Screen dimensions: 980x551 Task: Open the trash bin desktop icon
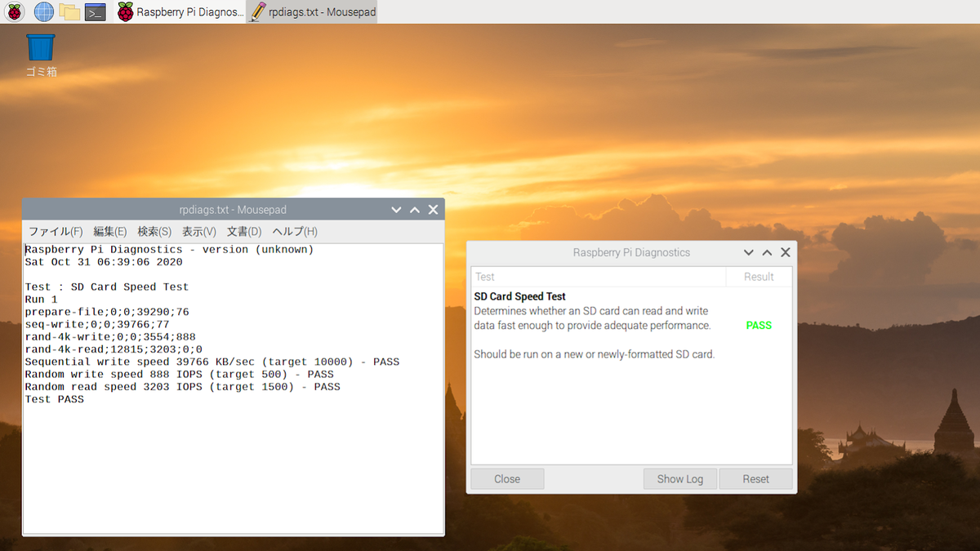41,56
